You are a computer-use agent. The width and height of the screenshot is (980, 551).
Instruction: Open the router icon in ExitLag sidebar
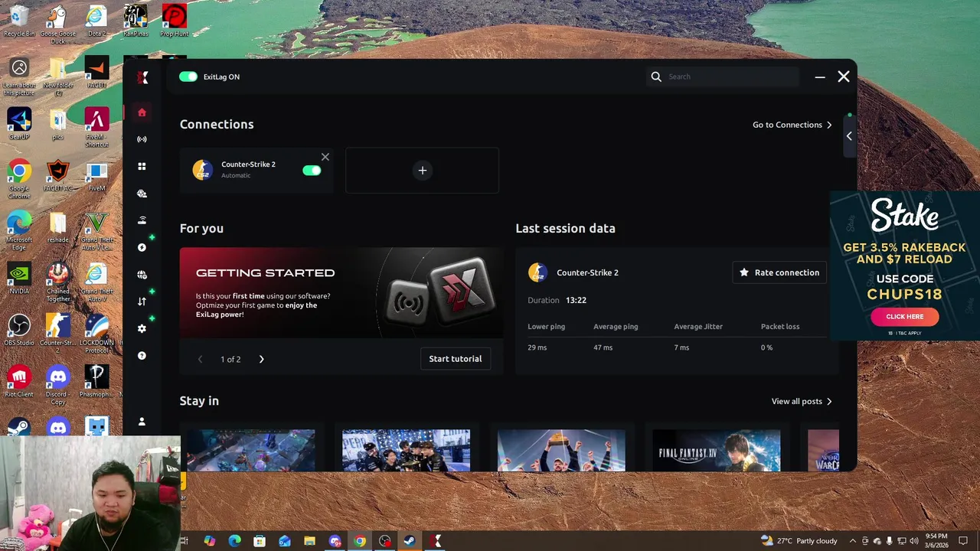[x=142, y=220]
